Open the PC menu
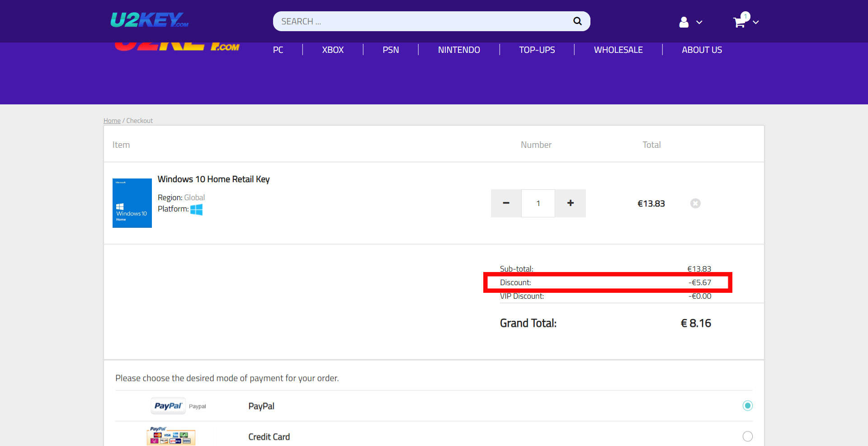Viewport: 868px width, 446px height. tap(278, 50)
